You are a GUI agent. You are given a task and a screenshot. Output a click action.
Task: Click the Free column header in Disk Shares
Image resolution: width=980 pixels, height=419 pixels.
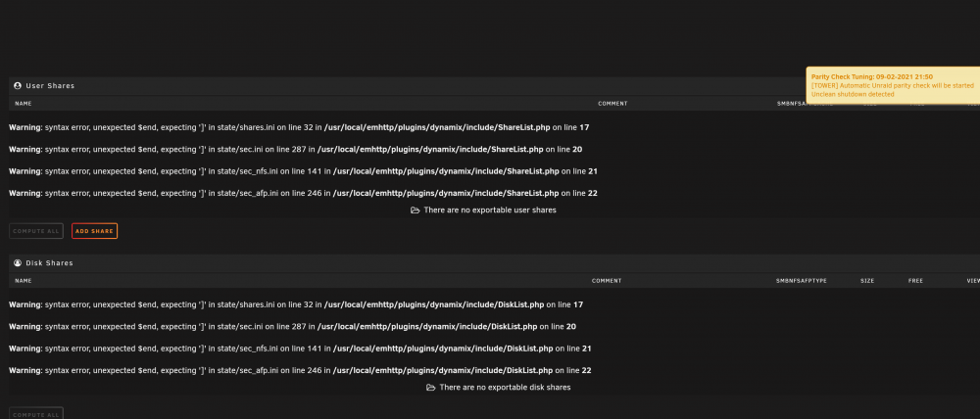click(915, 281)
